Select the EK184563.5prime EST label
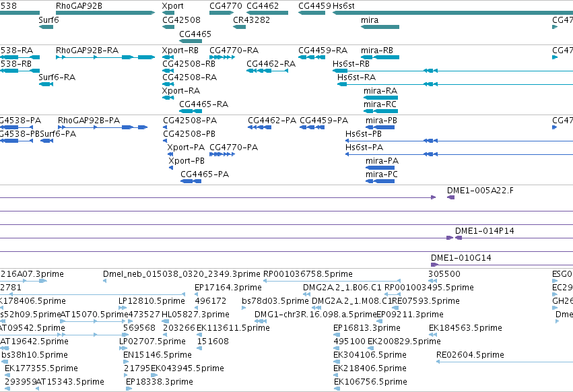573x392 pixels. [465, 328]
